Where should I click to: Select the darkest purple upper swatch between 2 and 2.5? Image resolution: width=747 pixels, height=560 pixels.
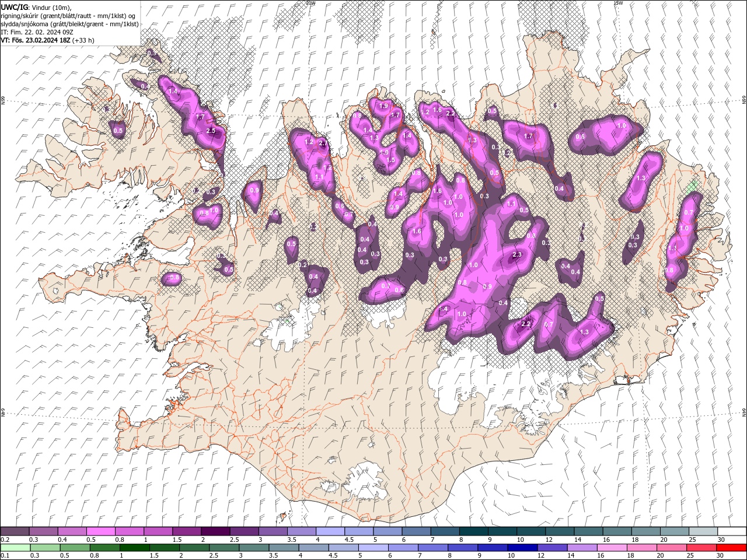[215, 531]
